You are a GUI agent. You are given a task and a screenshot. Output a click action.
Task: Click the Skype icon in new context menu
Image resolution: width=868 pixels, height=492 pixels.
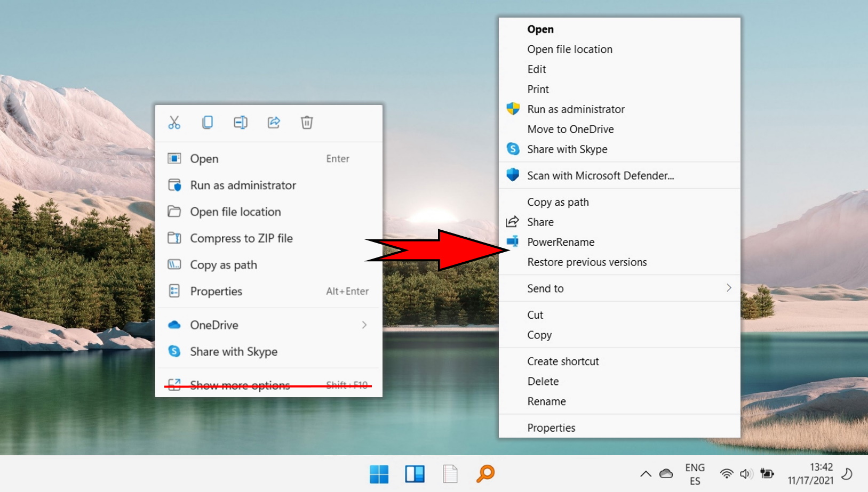[x=174, y=351]
